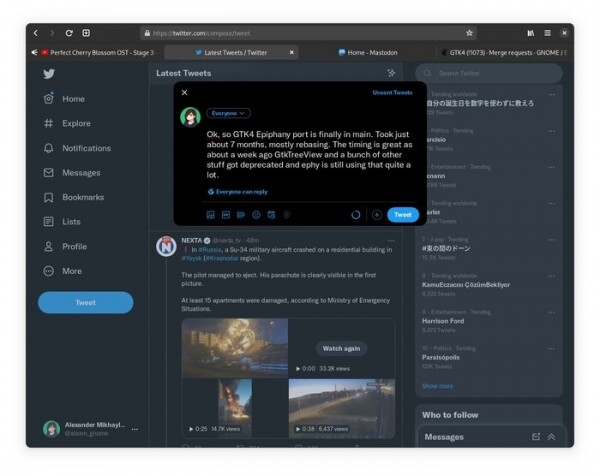Screen dimensions: 600x476
Task: Open the GIF picker in composer
Action: click(x=226, y=214)
